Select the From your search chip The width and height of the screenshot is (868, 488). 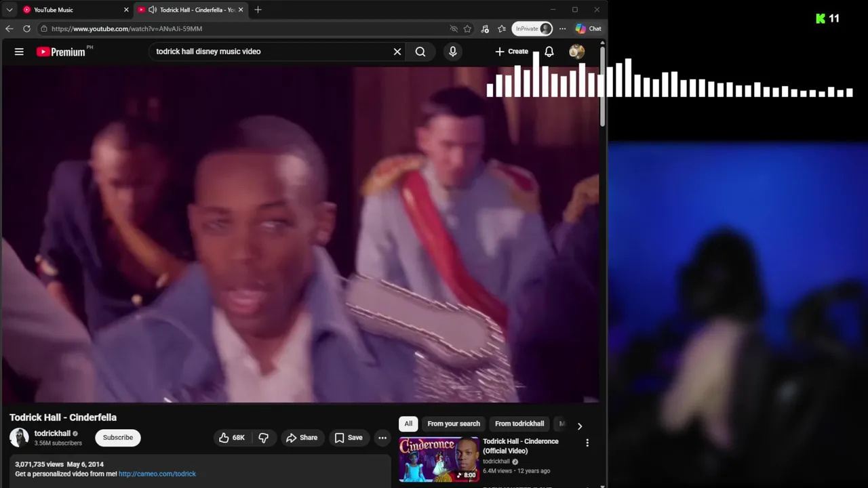(x=454, y=424)
